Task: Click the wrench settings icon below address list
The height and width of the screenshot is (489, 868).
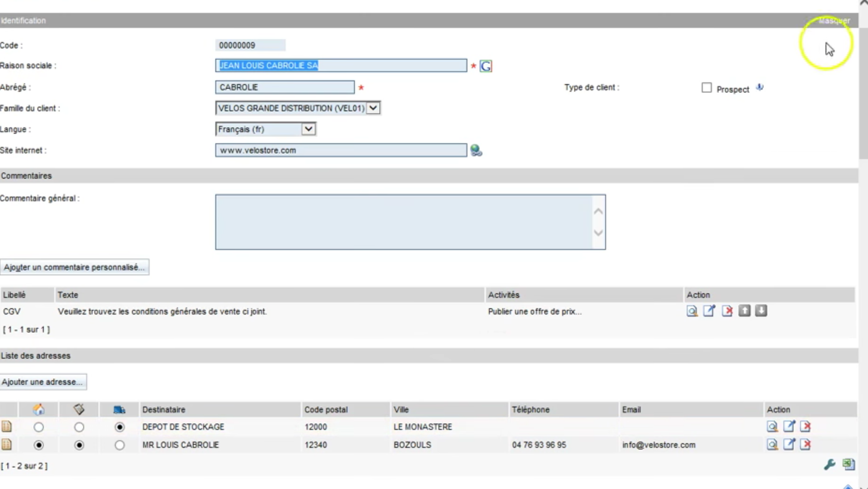Action: [x=829, y=464]
